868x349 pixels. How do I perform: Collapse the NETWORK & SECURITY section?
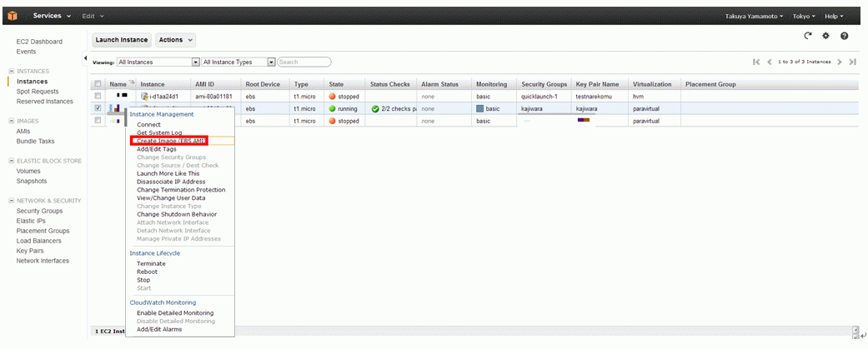(12, 201)
